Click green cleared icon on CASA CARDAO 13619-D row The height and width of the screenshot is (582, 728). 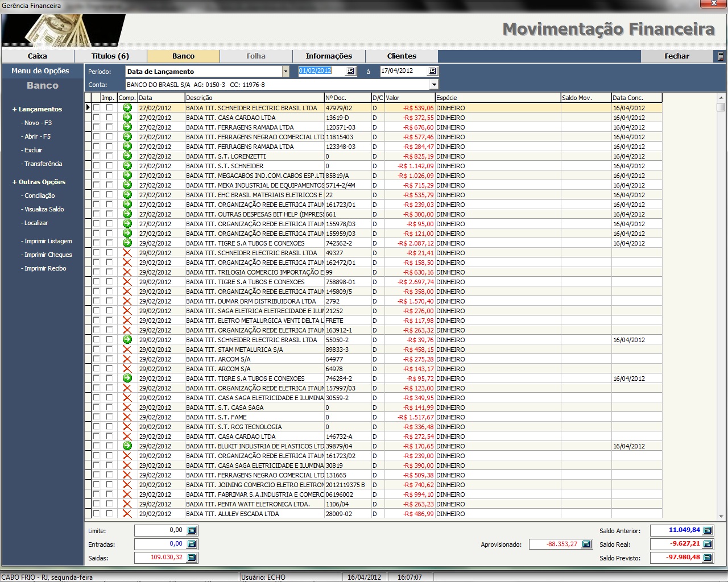pyautogui.click(x=127, y=118)
